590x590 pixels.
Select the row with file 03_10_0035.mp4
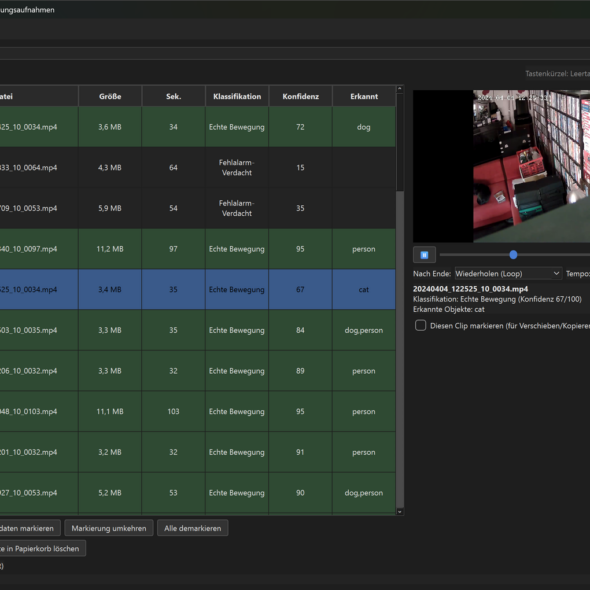[198, 330]
